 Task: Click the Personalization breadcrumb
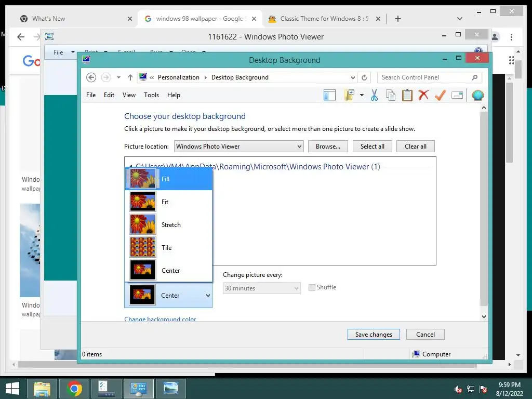click(x=179, y=77)
